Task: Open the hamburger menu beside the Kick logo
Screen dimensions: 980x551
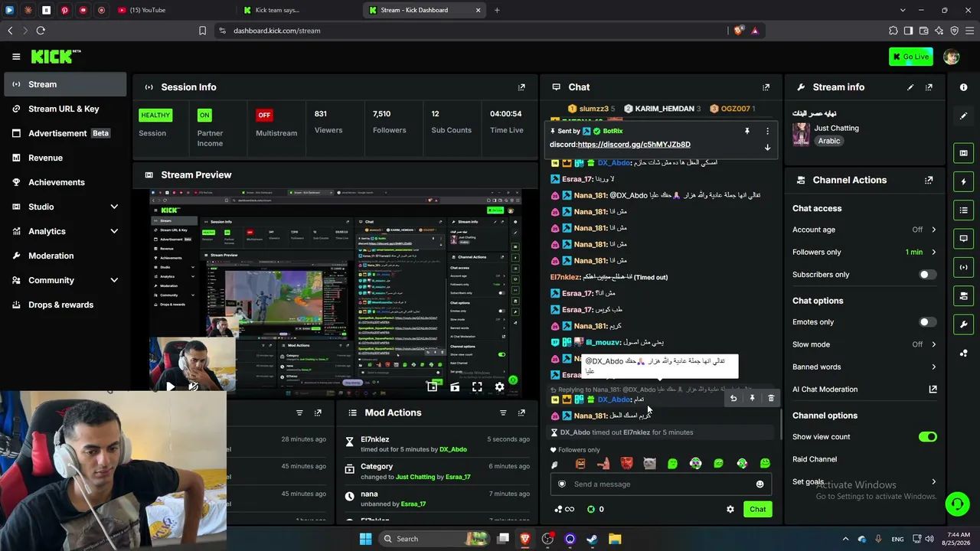Action: (x=16, y=57)
